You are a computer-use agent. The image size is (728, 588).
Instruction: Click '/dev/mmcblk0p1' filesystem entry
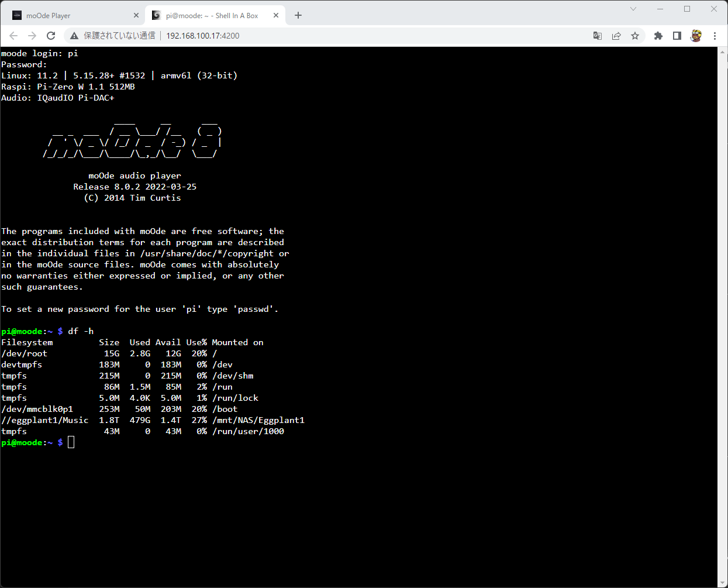point(37,409)
